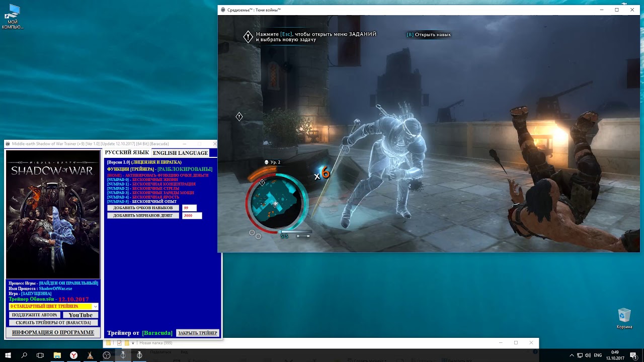Maximize the game window

617,10
